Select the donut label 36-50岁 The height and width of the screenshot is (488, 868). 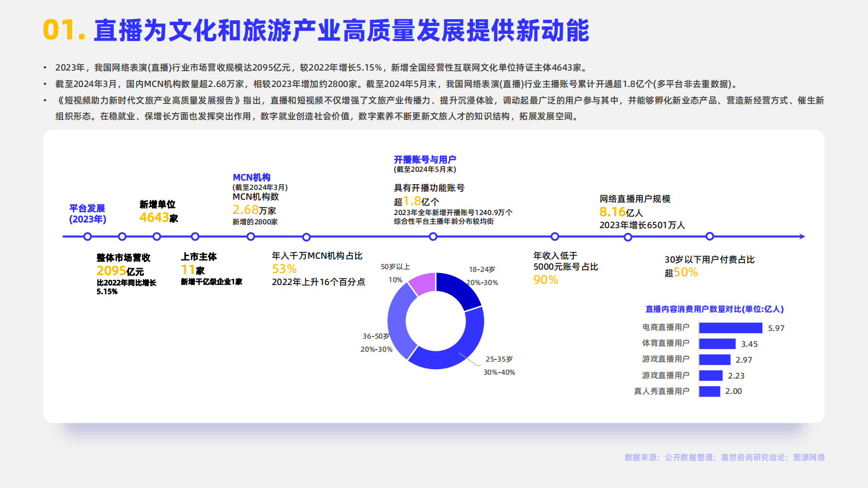[x=376, y=336]
